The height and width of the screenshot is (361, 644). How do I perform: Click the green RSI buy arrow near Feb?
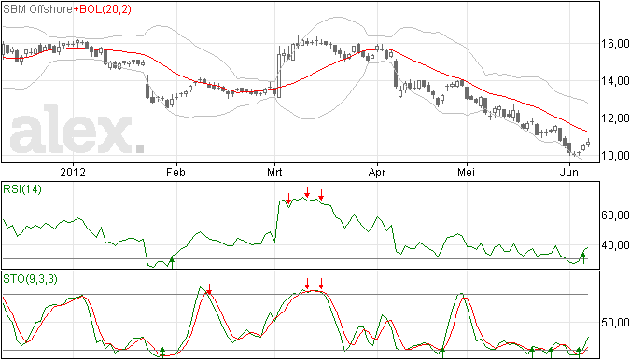(172, 262)
